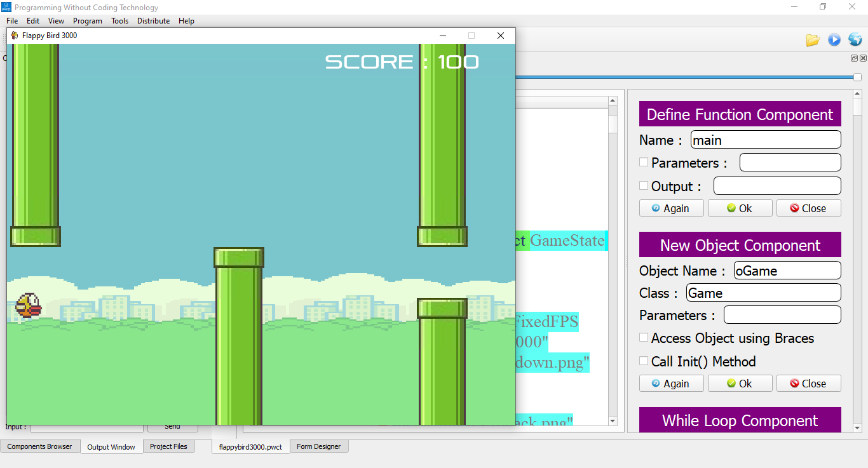Screen dimensions: 868x468
Task: Click the Name field containing main
Action: [x=766, y=140]
